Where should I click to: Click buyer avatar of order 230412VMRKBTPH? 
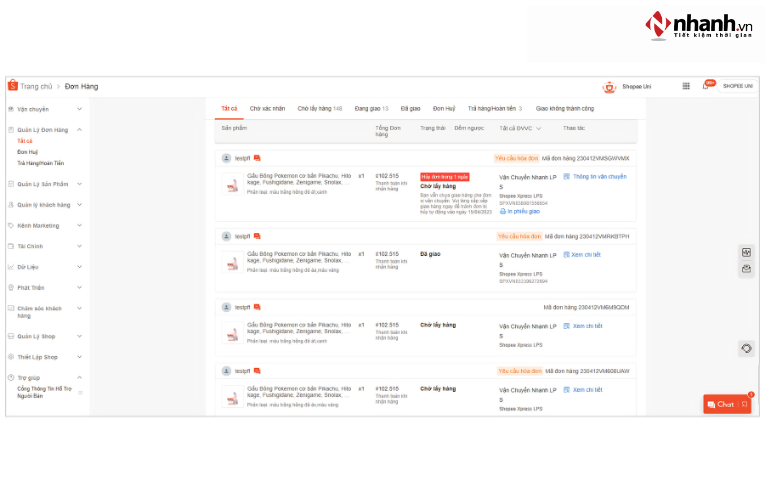point(226,236)
